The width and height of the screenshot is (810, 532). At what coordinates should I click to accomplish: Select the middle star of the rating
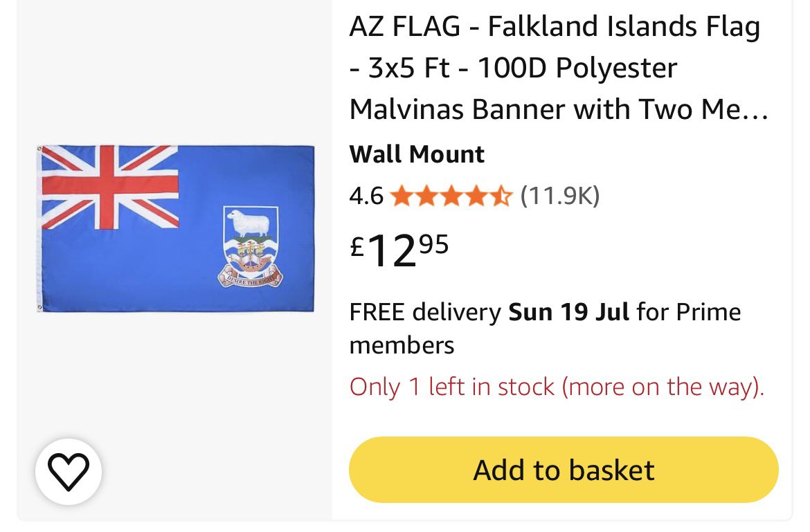click(451, 196)
